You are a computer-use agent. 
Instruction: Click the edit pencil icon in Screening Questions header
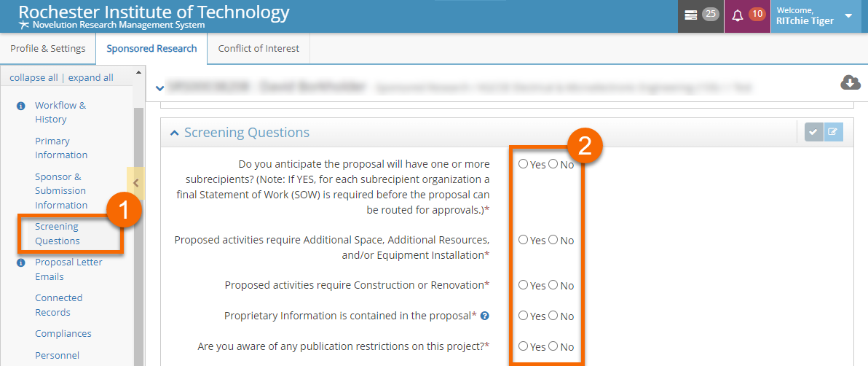[833, 132]
